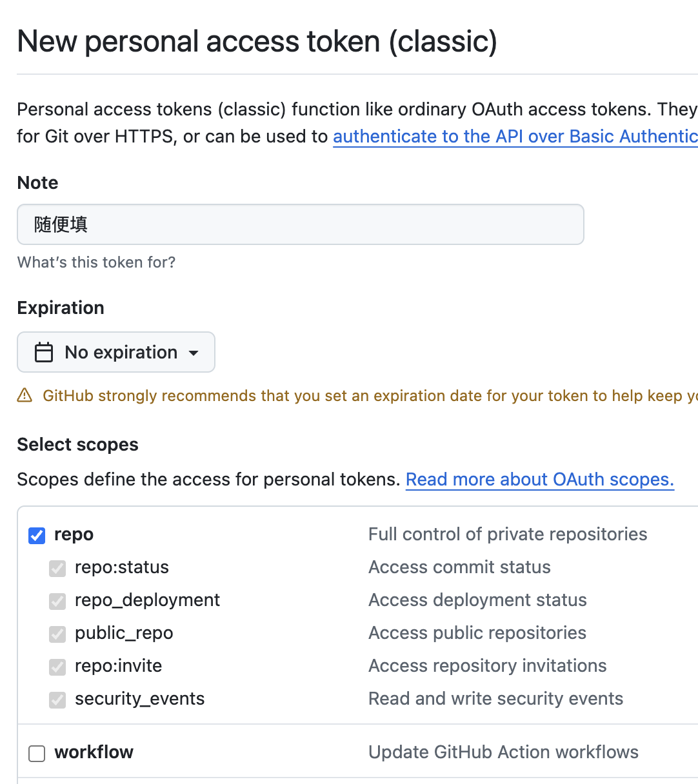Click the warning triangle icon
Image resolution: width=698 pixels, height=784 pixels.
tap(25, 395)
